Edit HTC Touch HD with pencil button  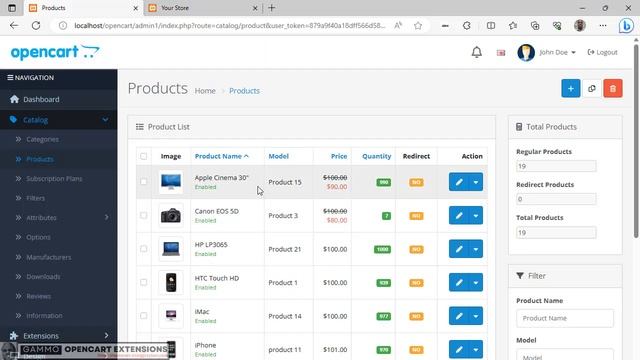(x=459, y=282)
